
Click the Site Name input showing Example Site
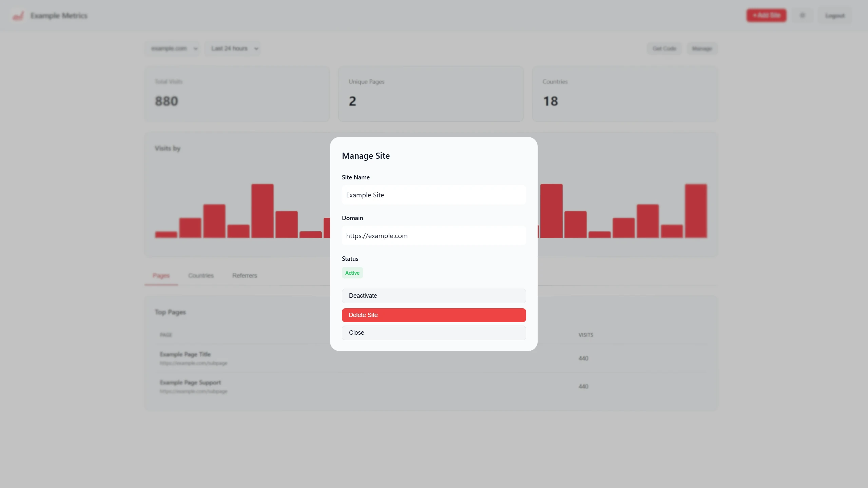433,195
